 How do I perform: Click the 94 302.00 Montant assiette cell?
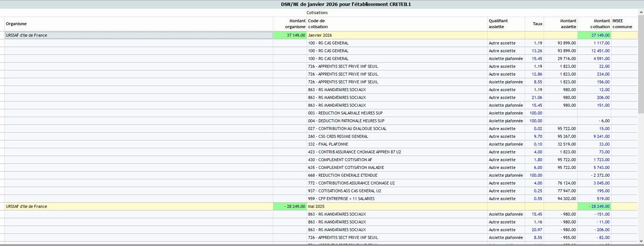click(561, 199)
